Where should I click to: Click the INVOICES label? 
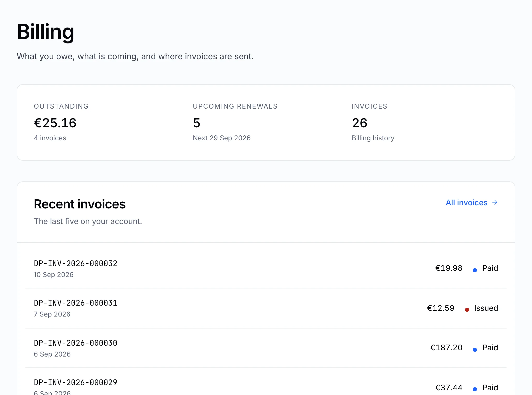(x=369, y=106)
